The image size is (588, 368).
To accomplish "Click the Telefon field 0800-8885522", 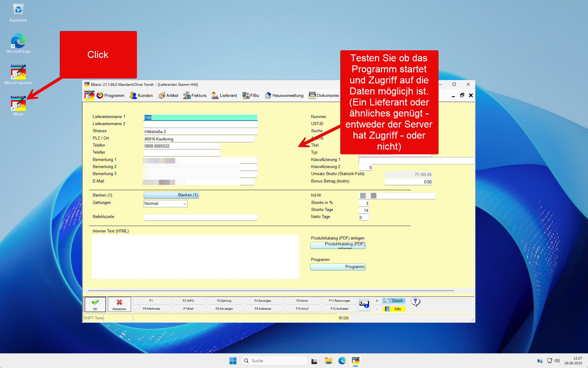I will [x=182, y=146].
